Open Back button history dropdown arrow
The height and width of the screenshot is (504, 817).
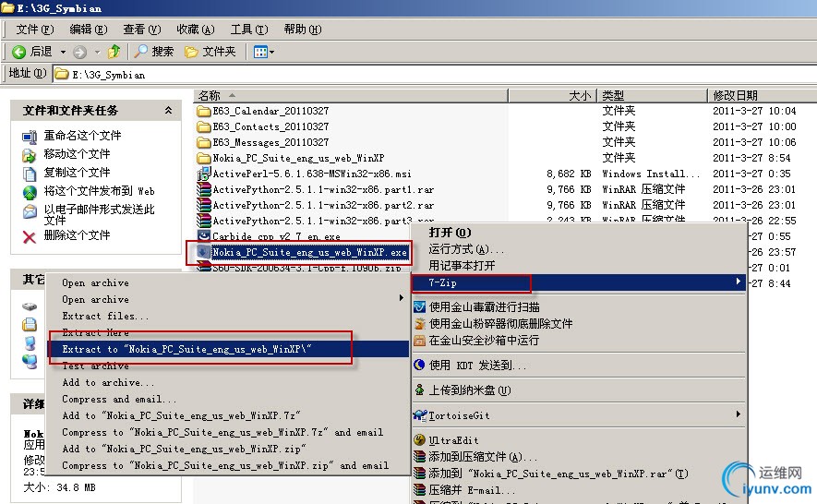63,52
